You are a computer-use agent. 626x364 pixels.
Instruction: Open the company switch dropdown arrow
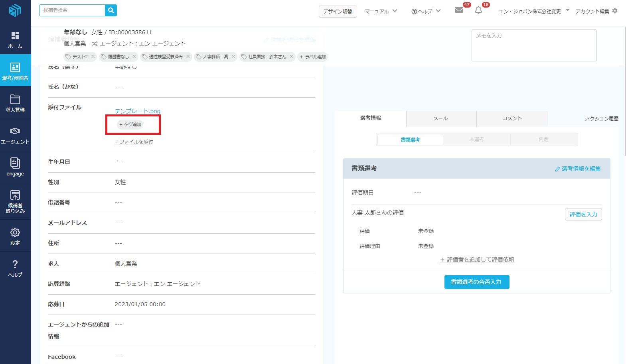567,10
